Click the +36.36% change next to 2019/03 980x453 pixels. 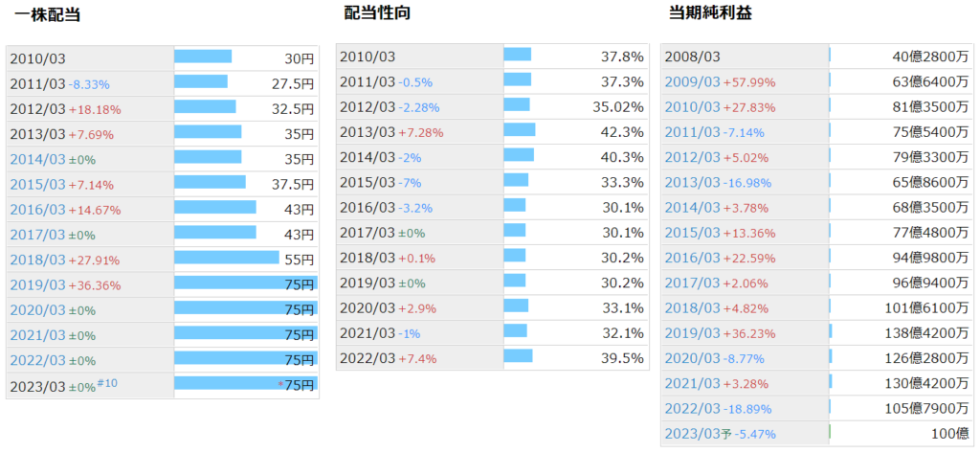pos(95,285)
